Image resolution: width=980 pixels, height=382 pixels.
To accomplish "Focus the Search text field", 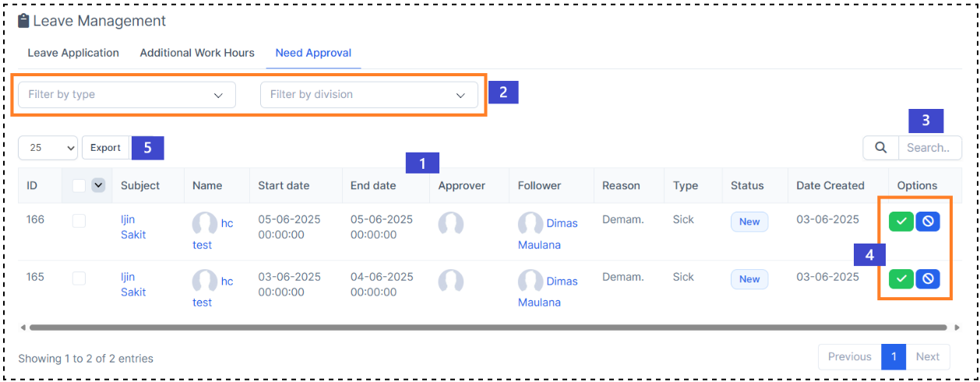I will 929,148.
